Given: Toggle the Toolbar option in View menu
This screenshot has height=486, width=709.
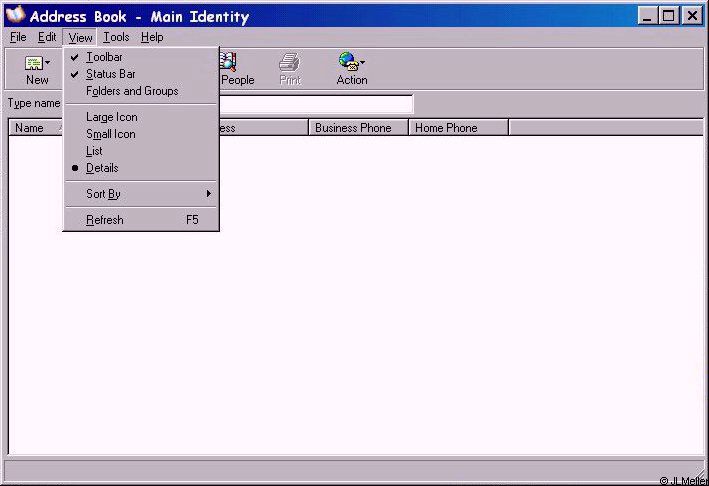Looking at the screenshot, I should (141, 57).
